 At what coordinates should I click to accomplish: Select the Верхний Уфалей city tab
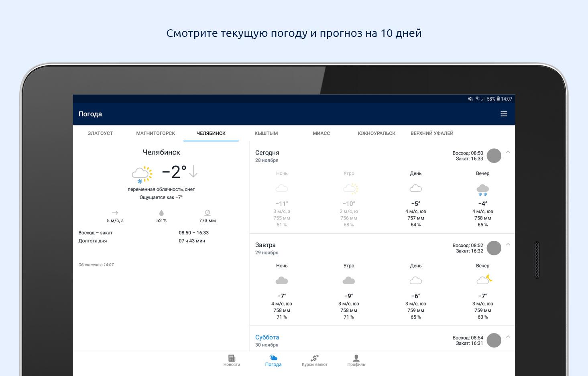click(x=432, y=133)
